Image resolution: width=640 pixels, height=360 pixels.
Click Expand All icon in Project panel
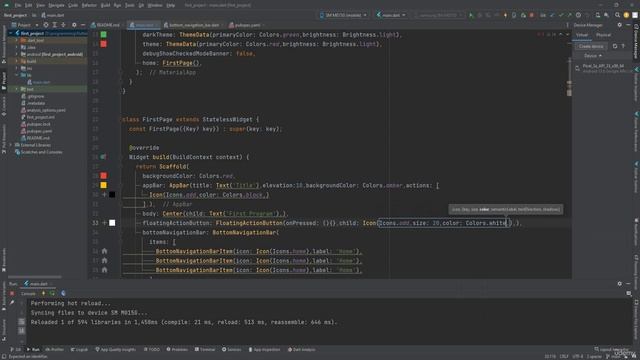55,25
